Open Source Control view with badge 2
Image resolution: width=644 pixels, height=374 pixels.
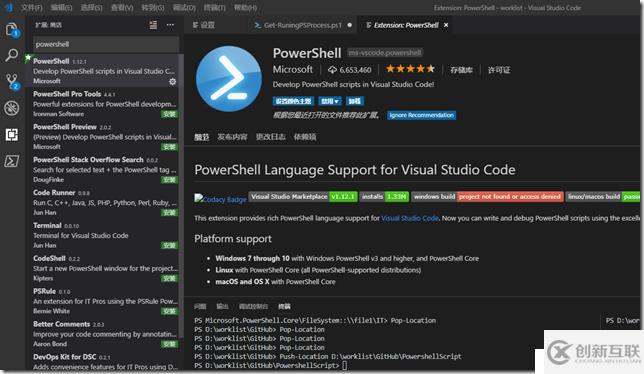tap(12, 82)
